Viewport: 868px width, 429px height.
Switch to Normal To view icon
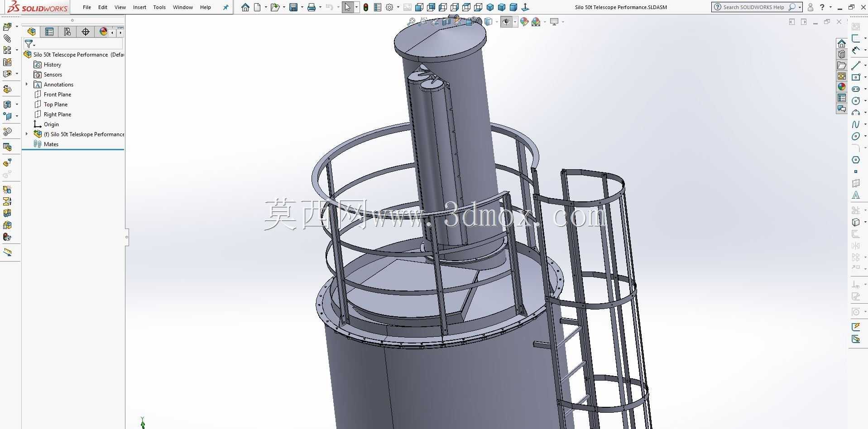(x=525, y=7)
